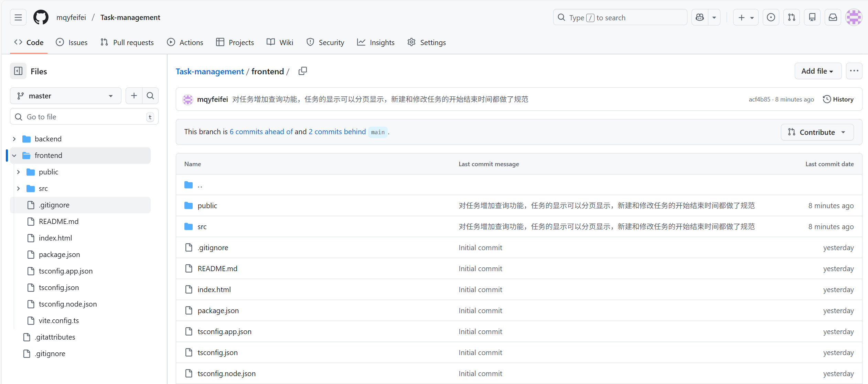This screenshot has height=384, width=868.
Task: Click the search files magnifier icon
Action: pyautogui.click(x=150, y=96)
